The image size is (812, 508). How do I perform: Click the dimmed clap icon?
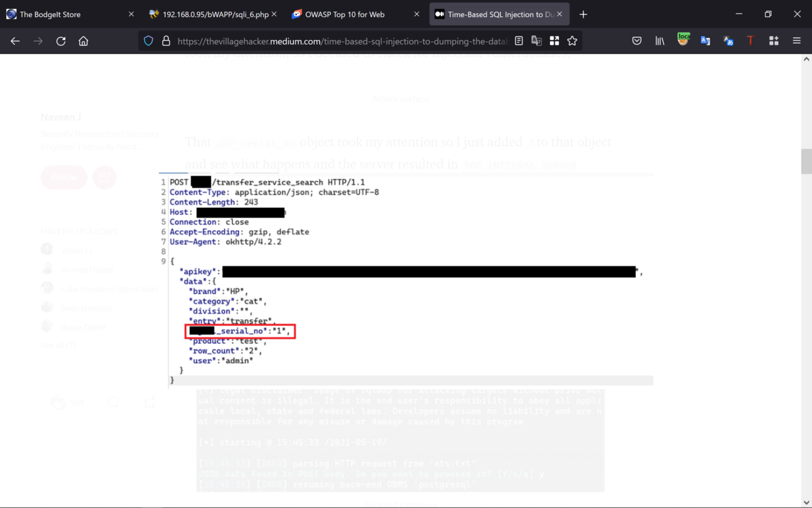coord(59,402)
